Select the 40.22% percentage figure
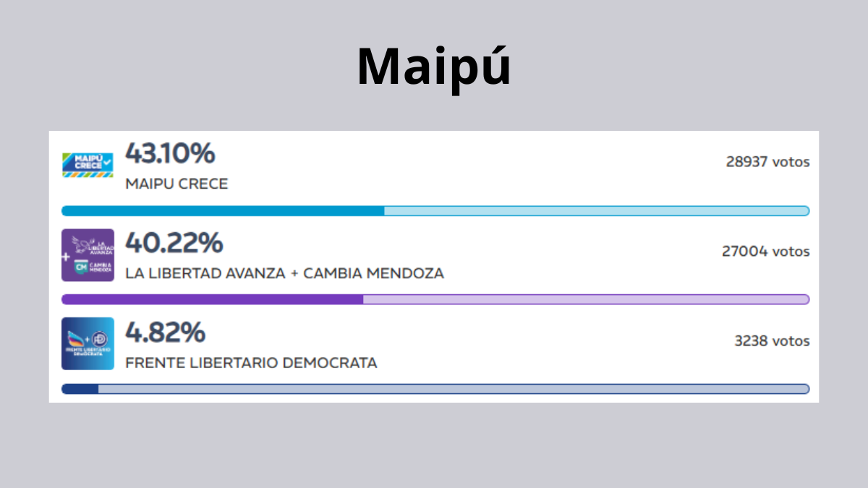The image size is (868, 488). pos(174,243)
